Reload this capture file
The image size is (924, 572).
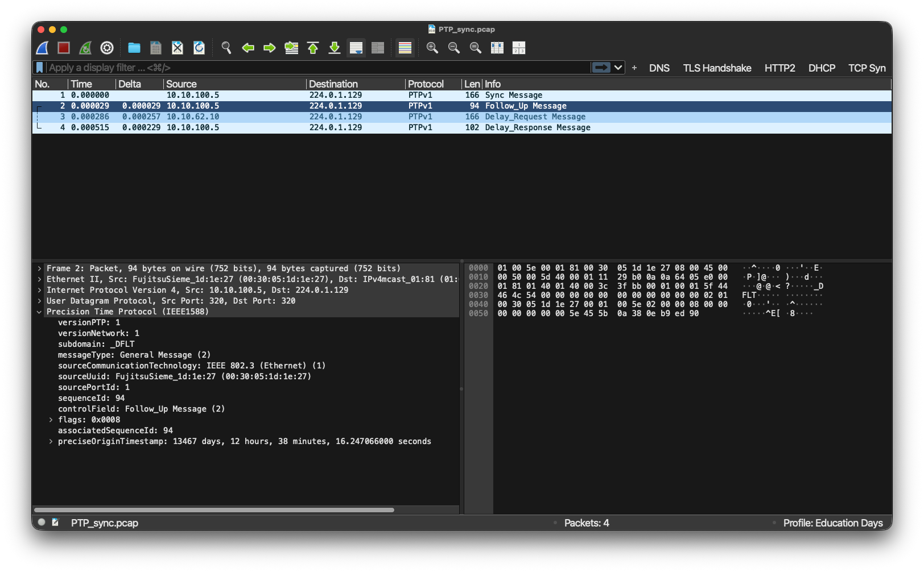[x=199, y=48]
